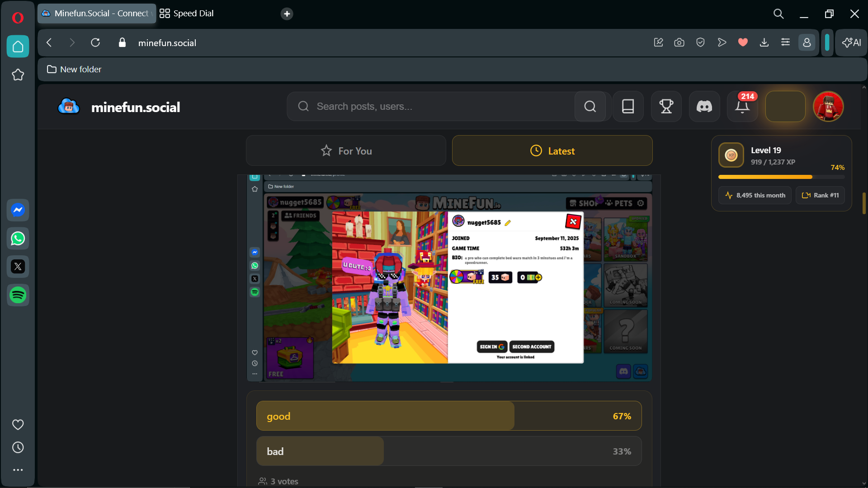The image size is (868, 488).
Task: Click the Rank #11 button
Action: click(x=820, y=196)
